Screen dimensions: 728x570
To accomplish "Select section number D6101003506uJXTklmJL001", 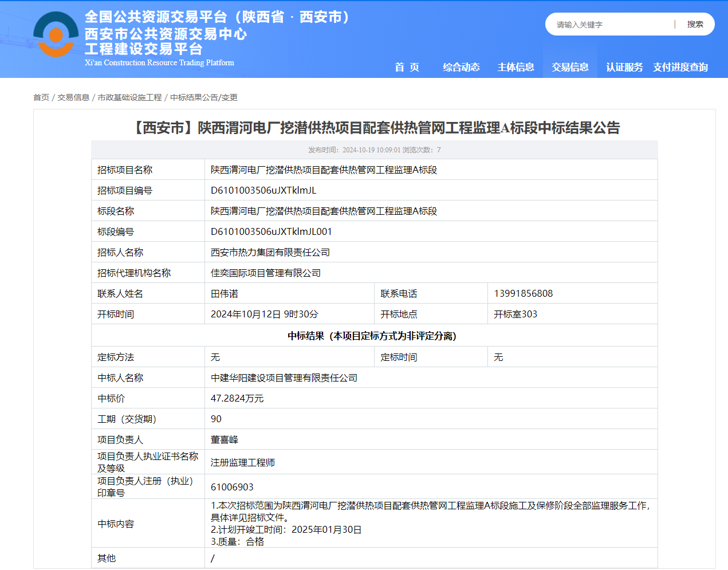I will 271,232.
